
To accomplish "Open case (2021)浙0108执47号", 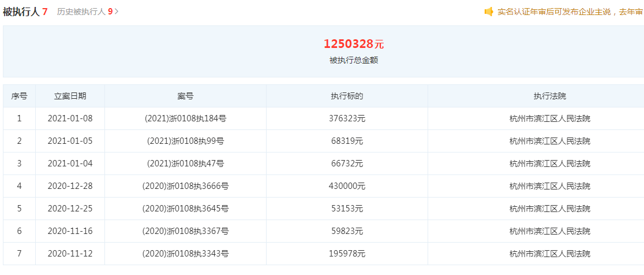I will 186,163.
